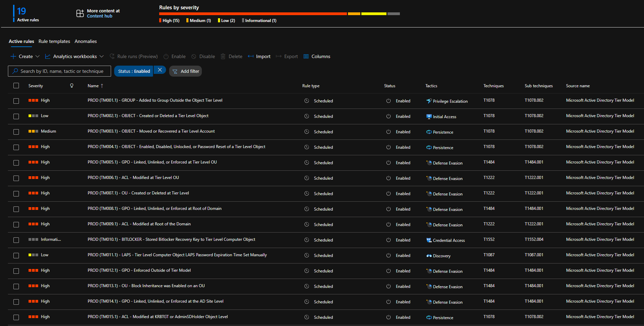Sort by the Rule type column header

click(311, 86)
